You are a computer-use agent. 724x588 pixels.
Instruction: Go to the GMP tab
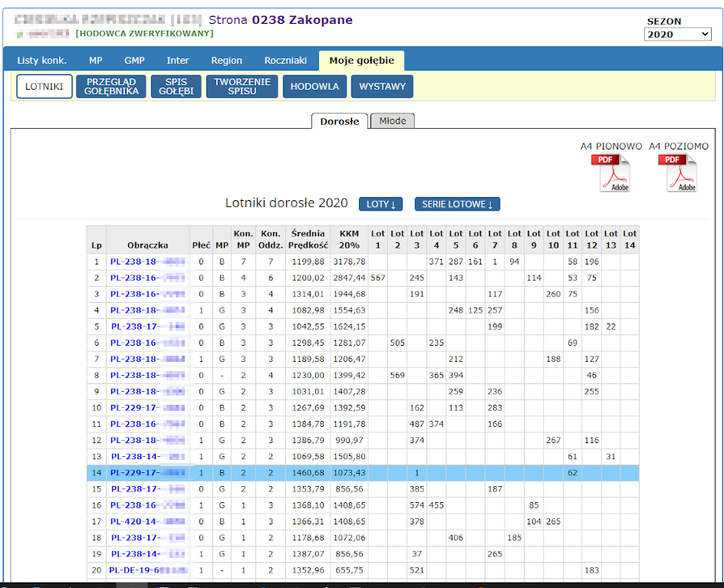click(x=134, y=61)
